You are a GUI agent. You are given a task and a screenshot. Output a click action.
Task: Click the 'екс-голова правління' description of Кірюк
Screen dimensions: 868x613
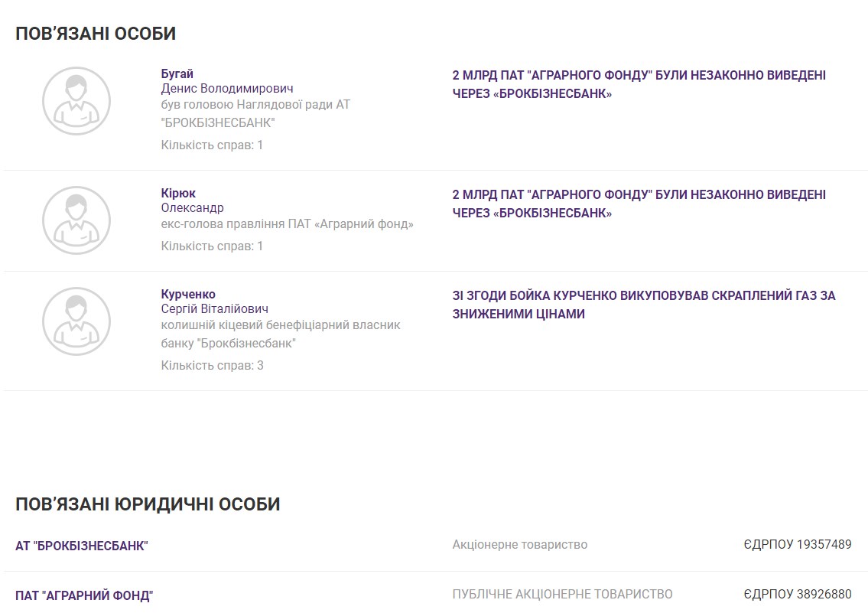287,224
